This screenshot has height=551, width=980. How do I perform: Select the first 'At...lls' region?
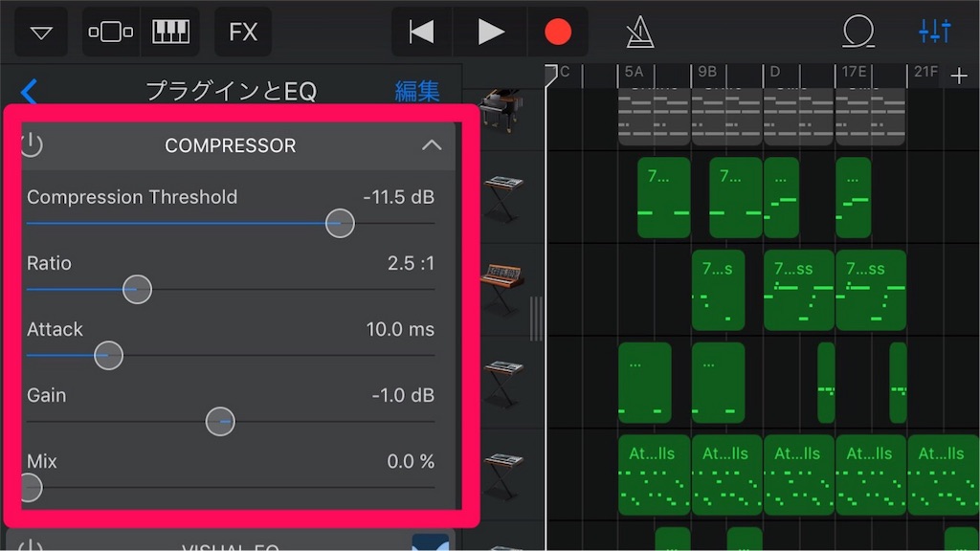tap(655, 474)
